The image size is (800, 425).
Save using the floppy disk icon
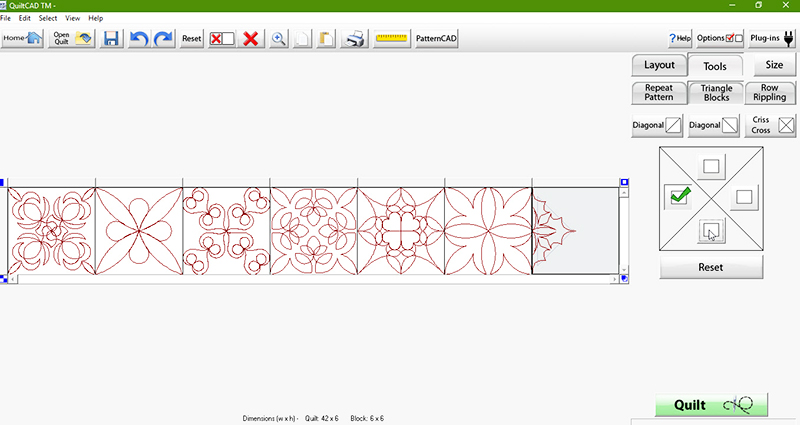[x=111, y=38]
